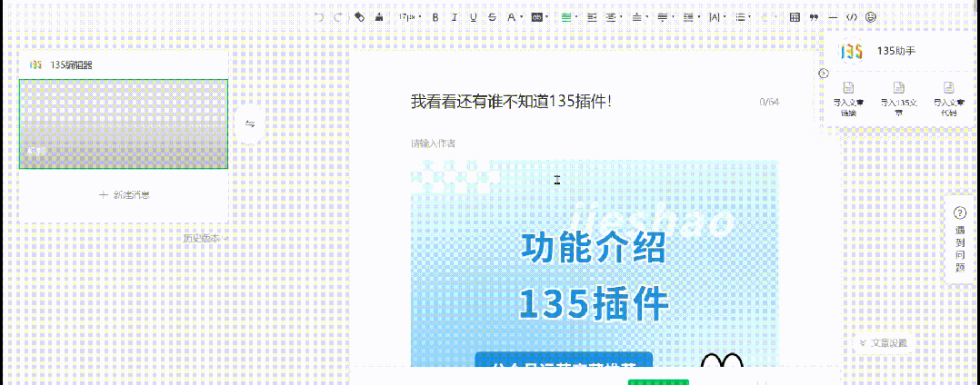Toggle bold formatting
Viewport: 980px width, 385px height.
pos(435,16)
